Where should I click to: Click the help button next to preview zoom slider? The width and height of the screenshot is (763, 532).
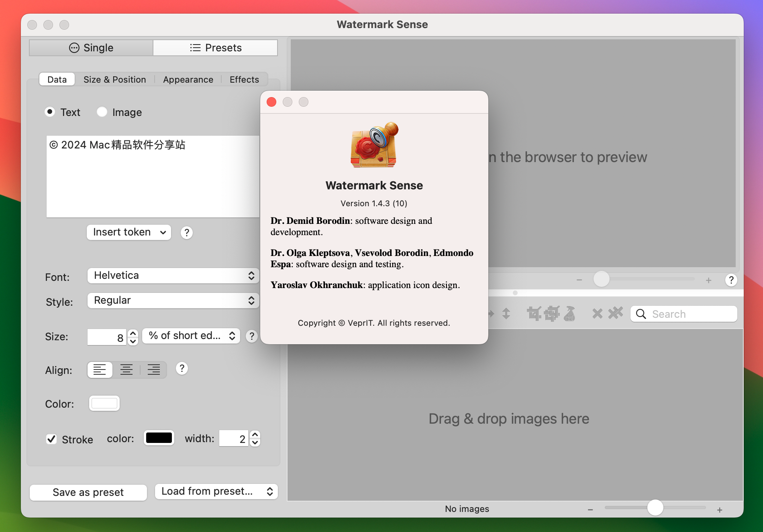[x=731, y=280]
